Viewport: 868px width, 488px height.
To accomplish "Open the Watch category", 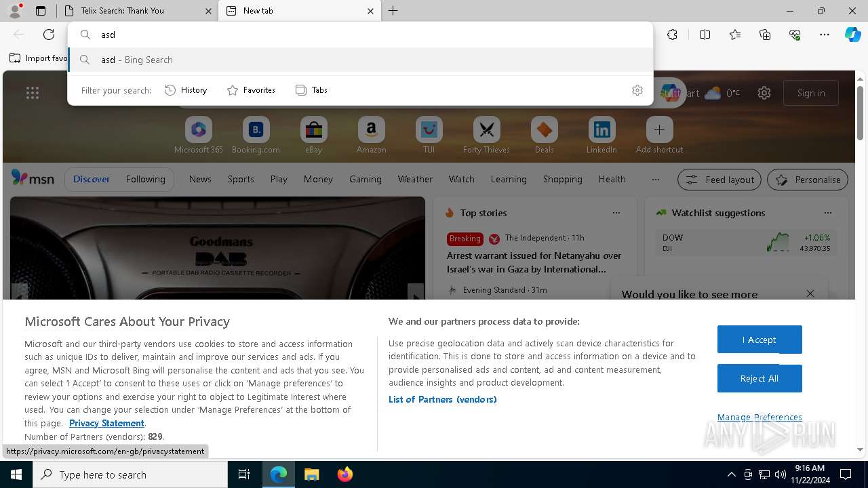I will [x=462, y=180].
